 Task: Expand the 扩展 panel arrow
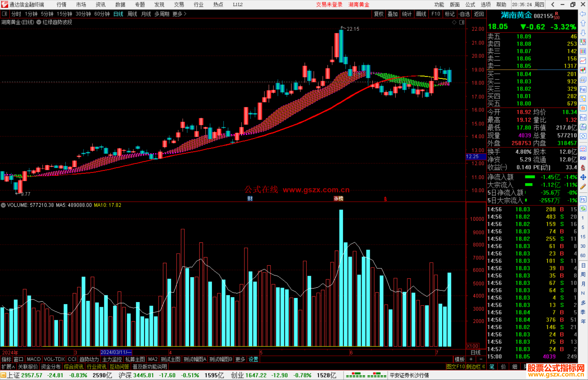[8, 367]
